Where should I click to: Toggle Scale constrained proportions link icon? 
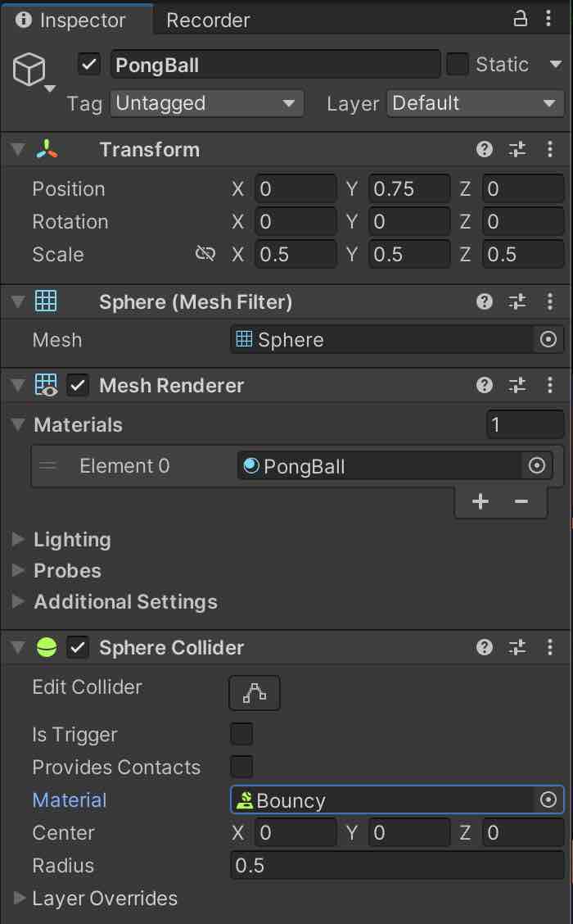pos(205,254)
